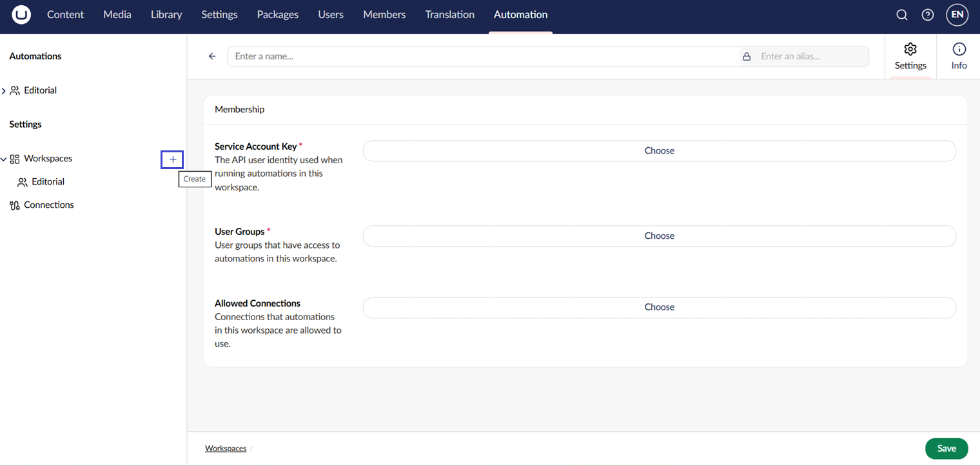Viewport: 980px width, 466px height.
Task: Open the Settings gear tab of the workspace editor
Action: click(910, 57)
